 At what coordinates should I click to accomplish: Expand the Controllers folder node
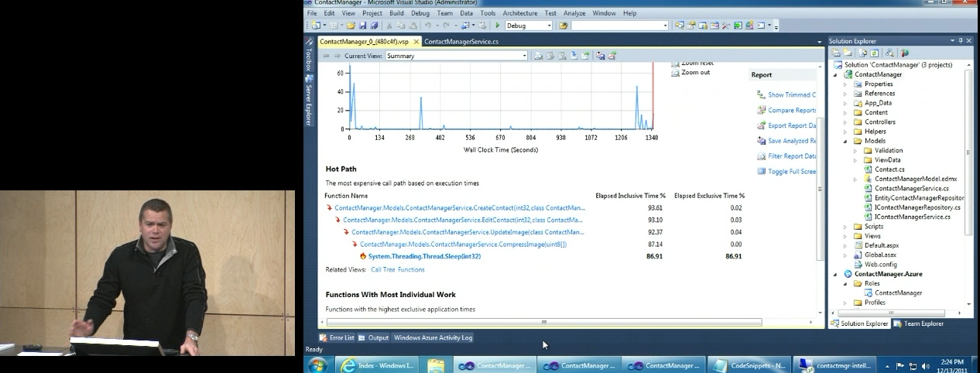point(845,121)
